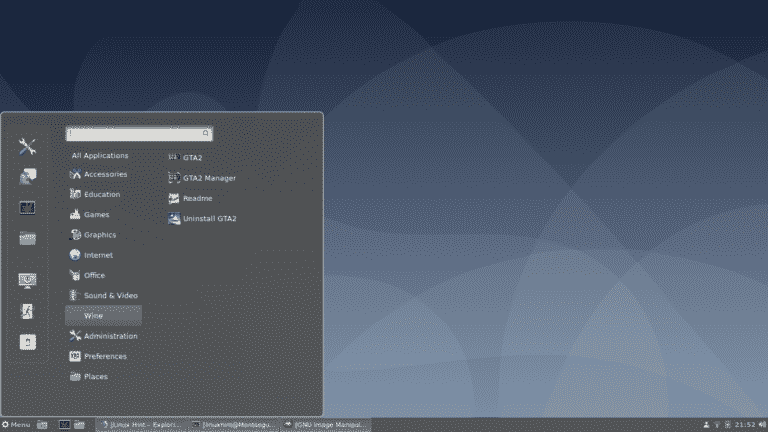
Task: Launch Terminal from favorites sidebar
Action: click(x=27, y=208)
